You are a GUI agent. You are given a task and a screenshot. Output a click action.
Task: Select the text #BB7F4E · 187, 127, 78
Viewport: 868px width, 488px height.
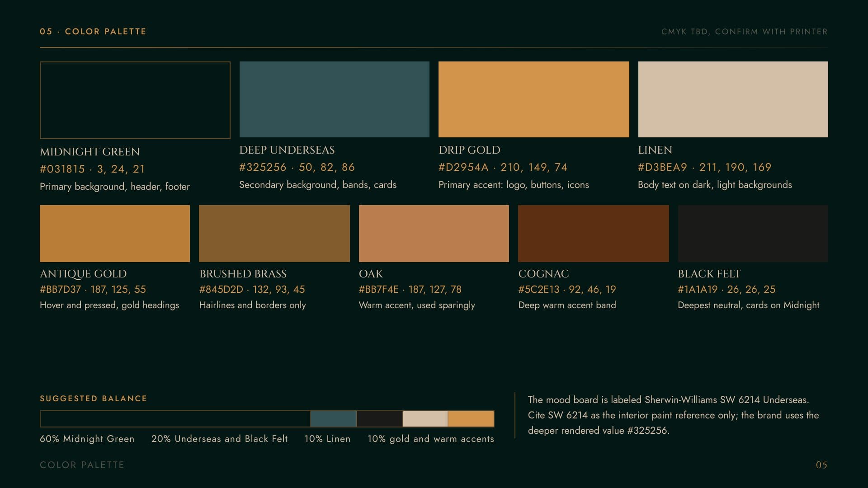[410, 289]
